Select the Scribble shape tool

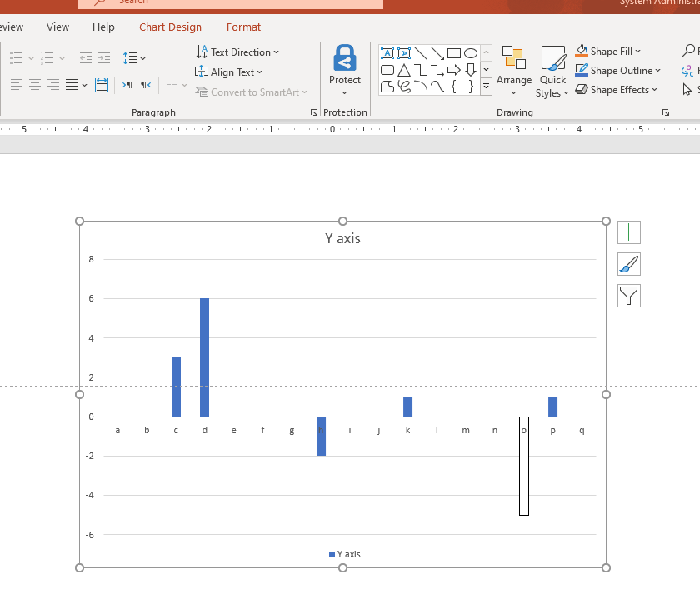coord(404,87)
